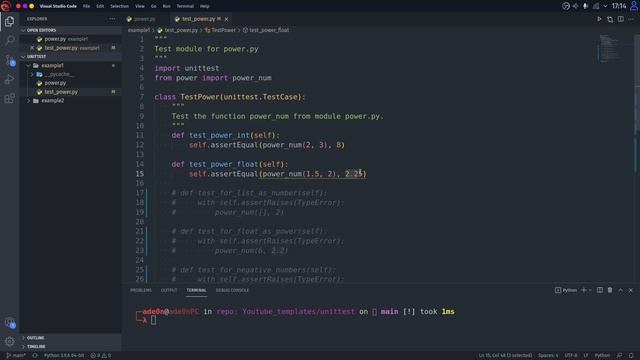
Task: Switch to the Debug Console tab
Action: 232,290
